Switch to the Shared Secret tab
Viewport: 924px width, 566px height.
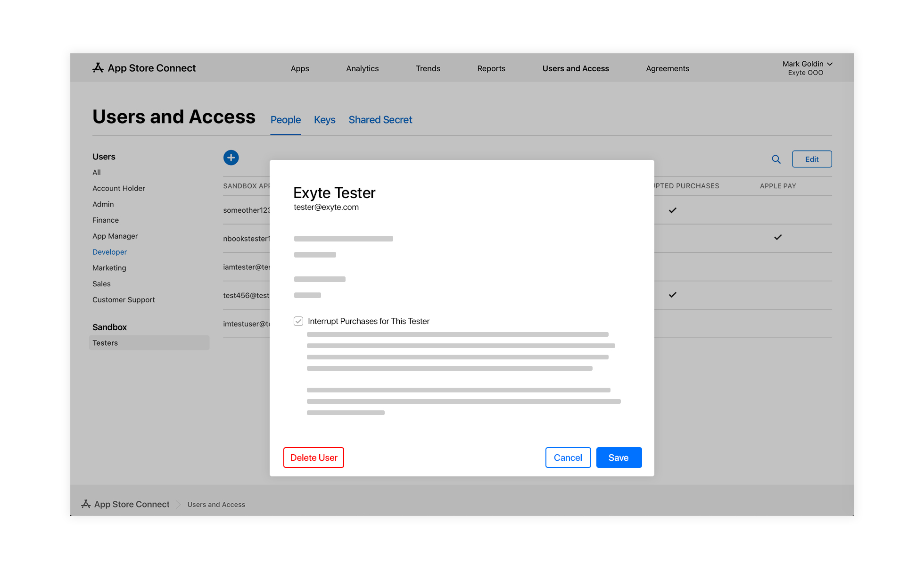click(x=379, y=119)
